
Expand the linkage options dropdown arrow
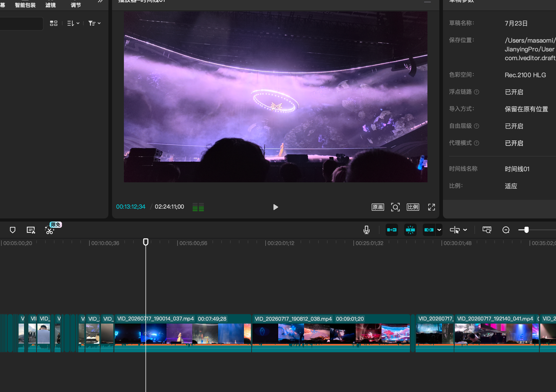[439, 230]
